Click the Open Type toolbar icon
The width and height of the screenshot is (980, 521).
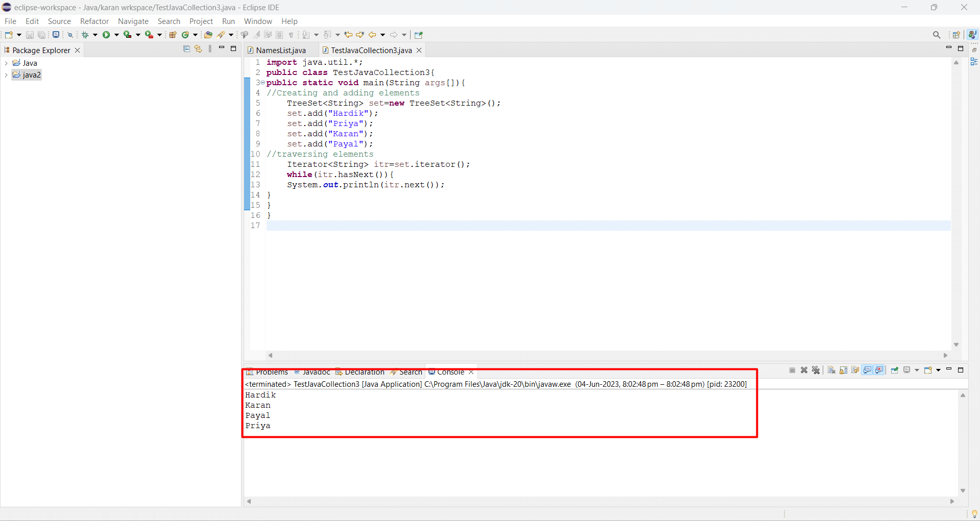pyautogui.click(x=208, y=35)
